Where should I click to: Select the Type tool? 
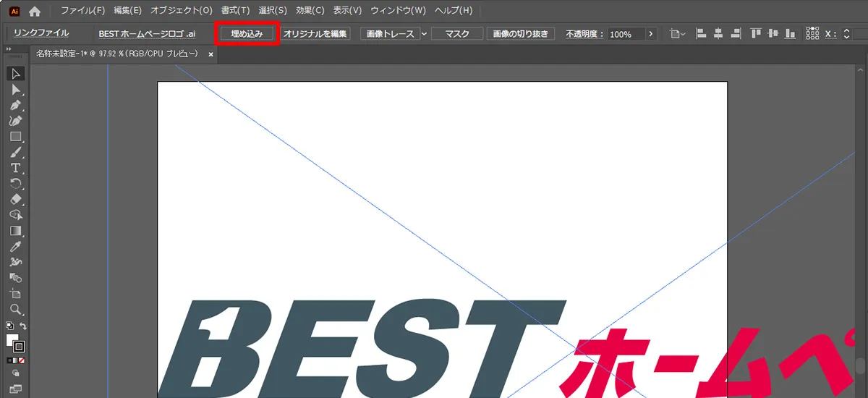pos(15,168)
